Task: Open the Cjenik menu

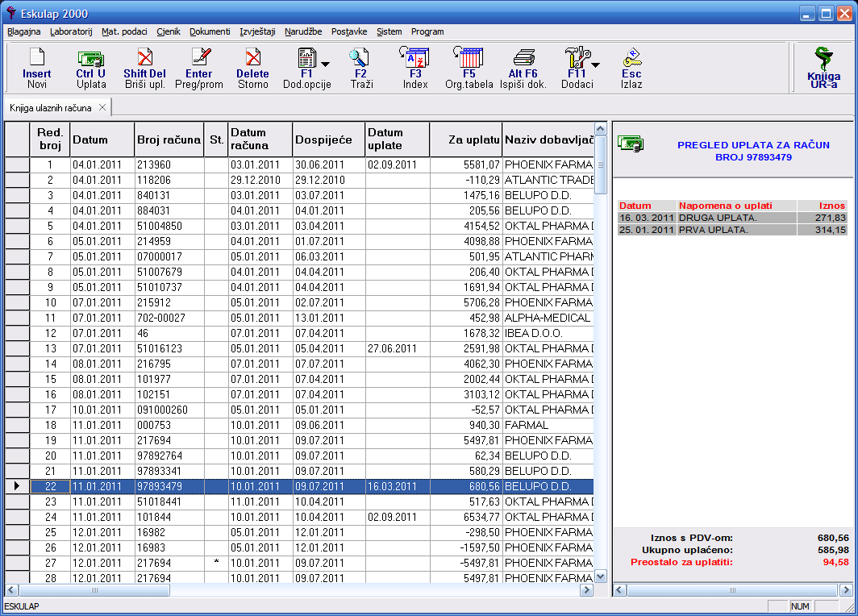Action: (168, 31)
